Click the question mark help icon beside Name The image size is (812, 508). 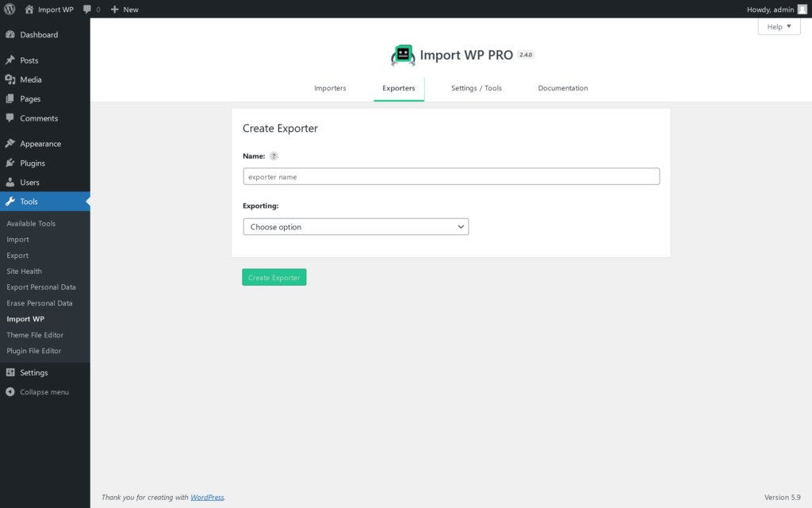[x=274, y=156]
